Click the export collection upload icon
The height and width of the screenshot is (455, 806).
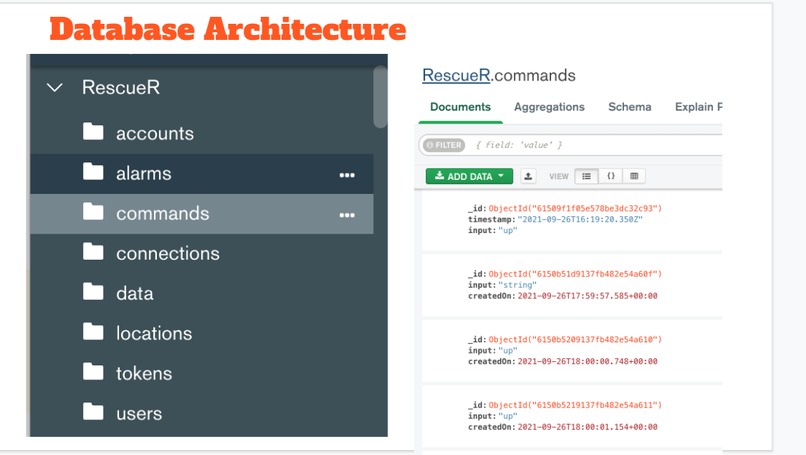coord(528,176)
